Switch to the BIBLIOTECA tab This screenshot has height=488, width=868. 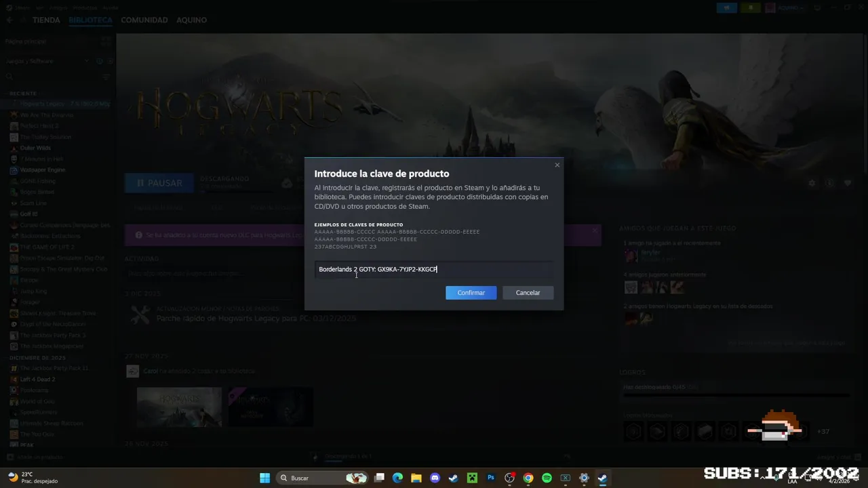pyautogui.click(x=90, y=20)
